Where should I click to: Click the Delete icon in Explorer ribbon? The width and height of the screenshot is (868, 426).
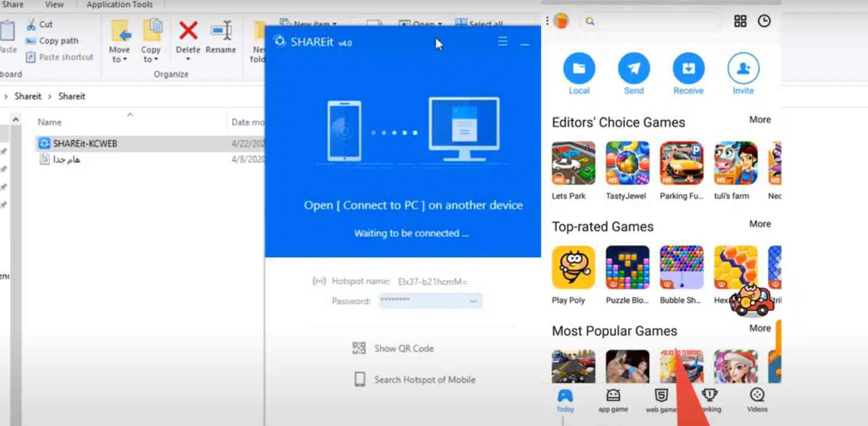(x=188, y=30)
